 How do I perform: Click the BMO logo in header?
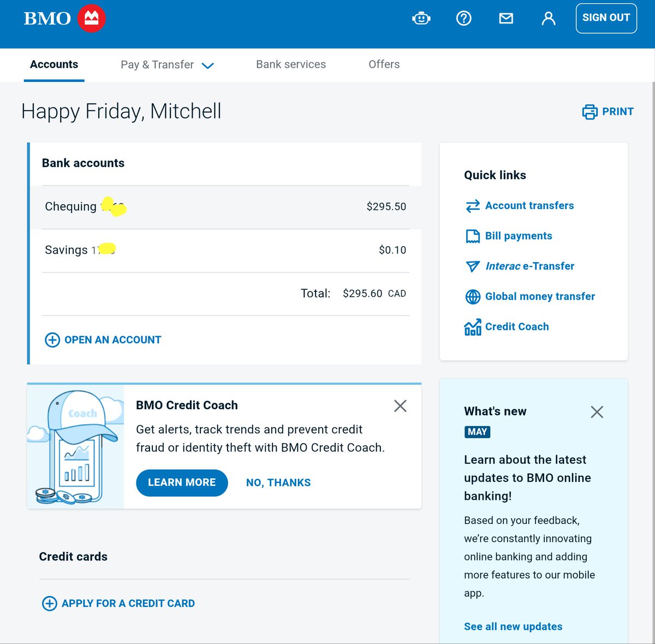64,18
